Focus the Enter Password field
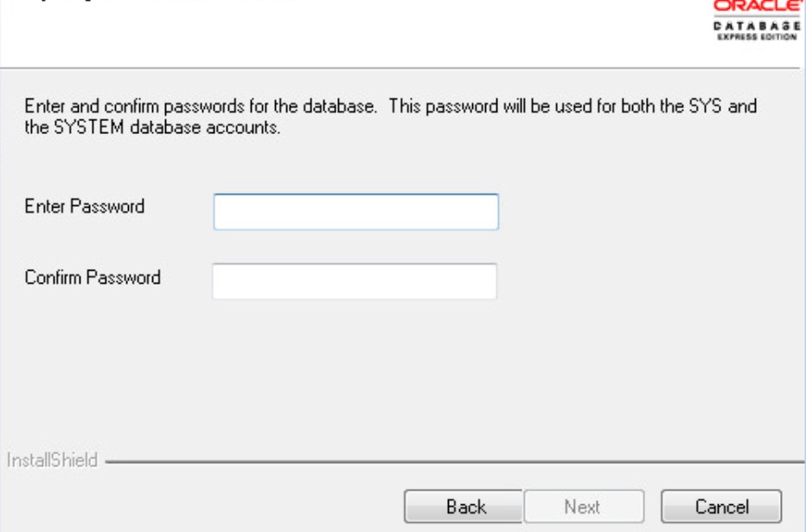806x532 pixels. click(355, 212)
